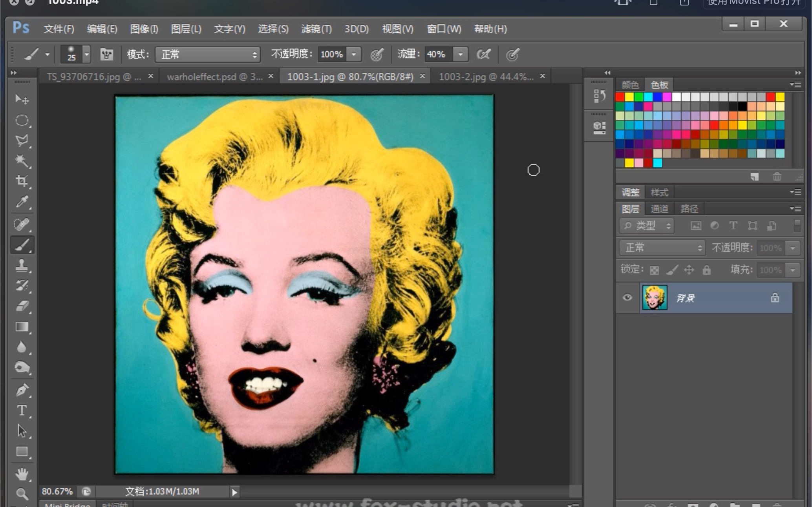
Task: Open 图像 Image menu
Action: tap(145, 29)
